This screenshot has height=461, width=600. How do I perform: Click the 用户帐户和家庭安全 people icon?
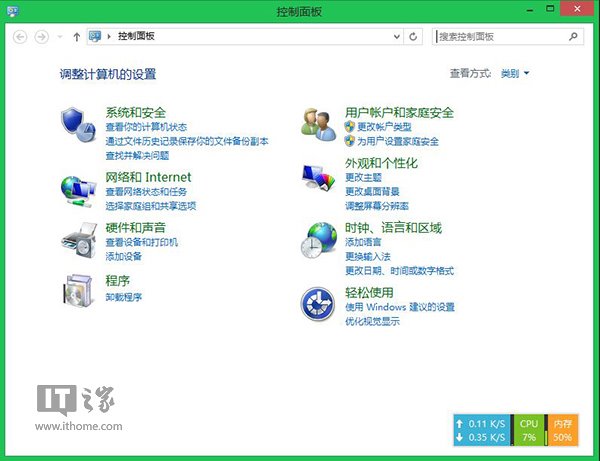point(319,123)
